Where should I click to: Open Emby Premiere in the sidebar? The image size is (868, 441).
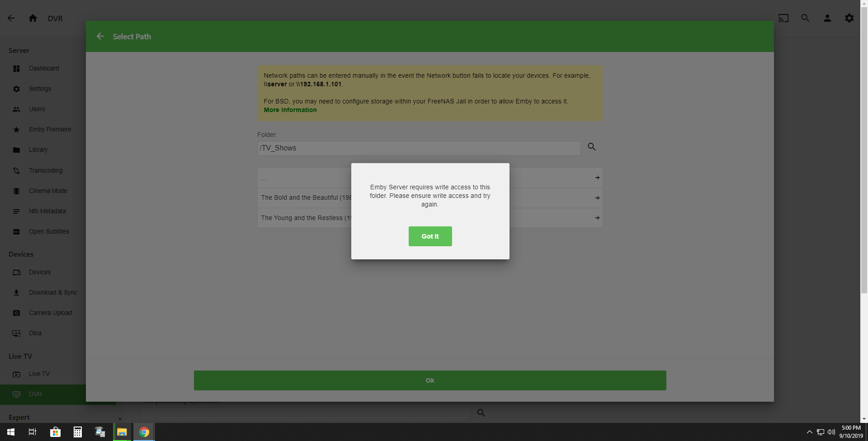click(50, 129)
